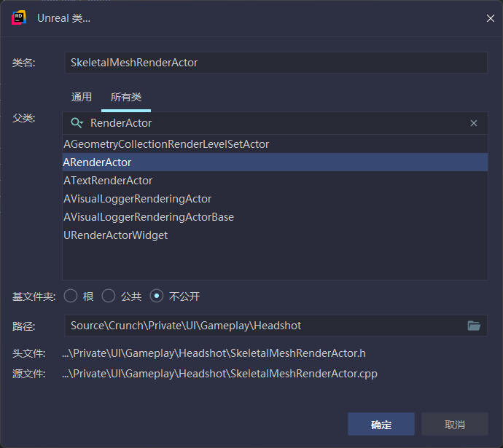Click the source file path ending in .cpp

point(219,374)
